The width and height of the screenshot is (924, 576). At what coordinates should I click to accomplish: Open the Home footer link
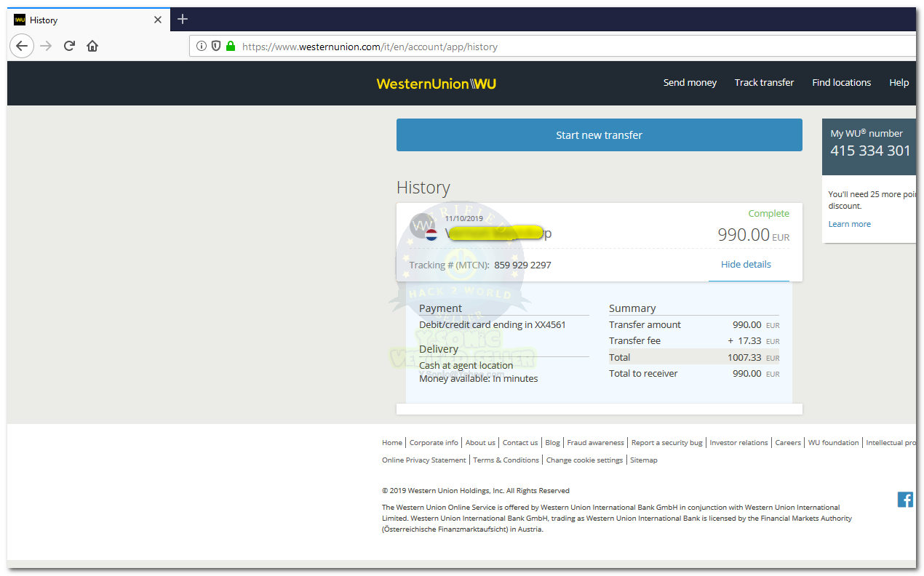click(392, 442)
